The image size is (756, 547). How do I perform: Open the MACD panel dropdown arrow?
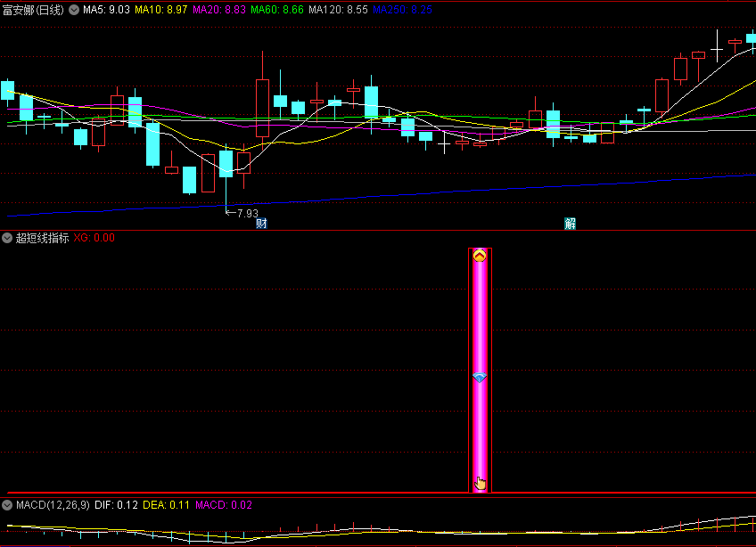[x=7, y=505]
